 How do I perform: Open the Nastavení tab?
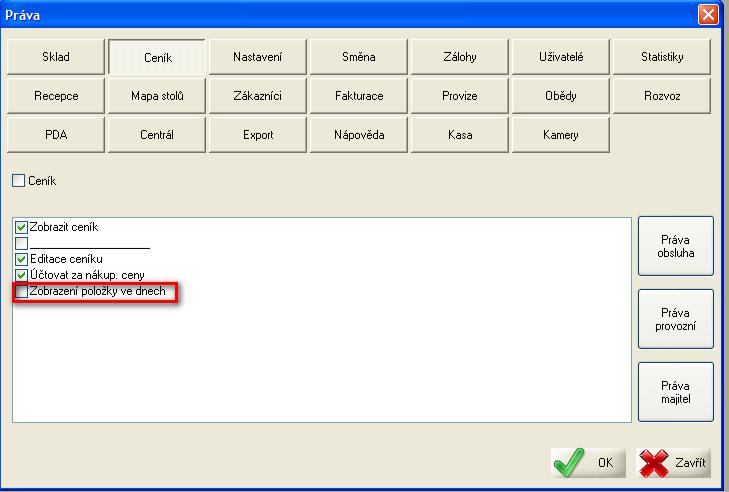257,58
